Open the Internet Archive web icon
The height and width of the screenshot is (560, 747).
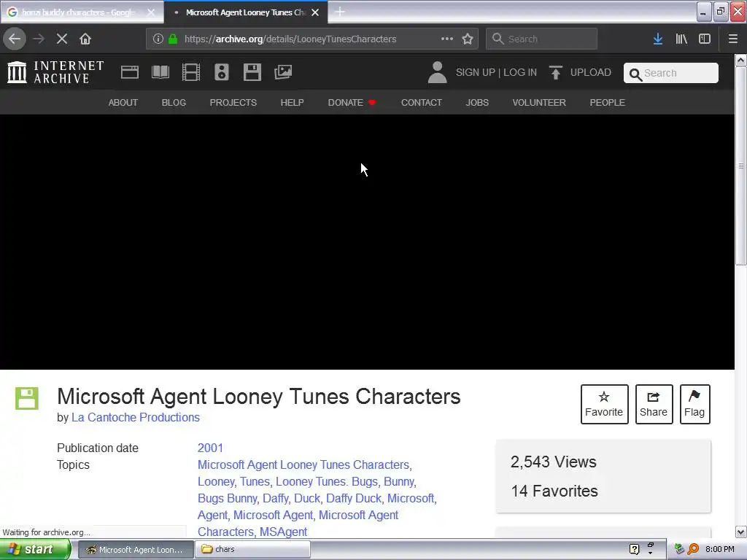coord(130,72)
